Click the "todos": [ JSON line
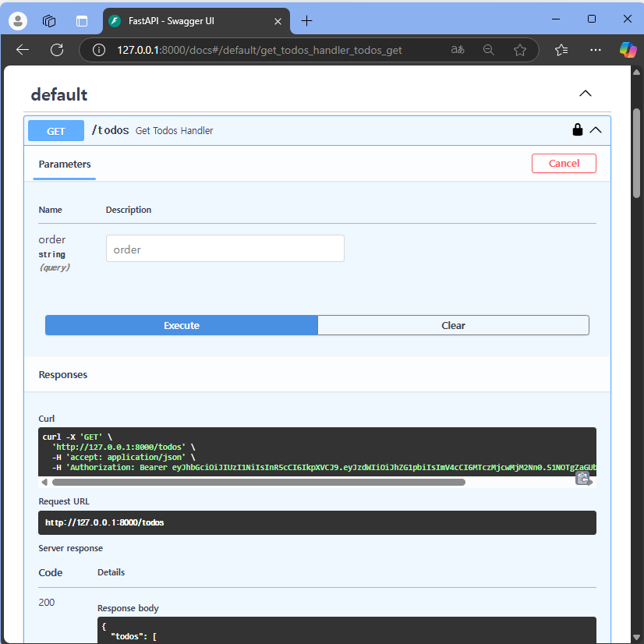The image size is (644, 644). pos(134,636)
